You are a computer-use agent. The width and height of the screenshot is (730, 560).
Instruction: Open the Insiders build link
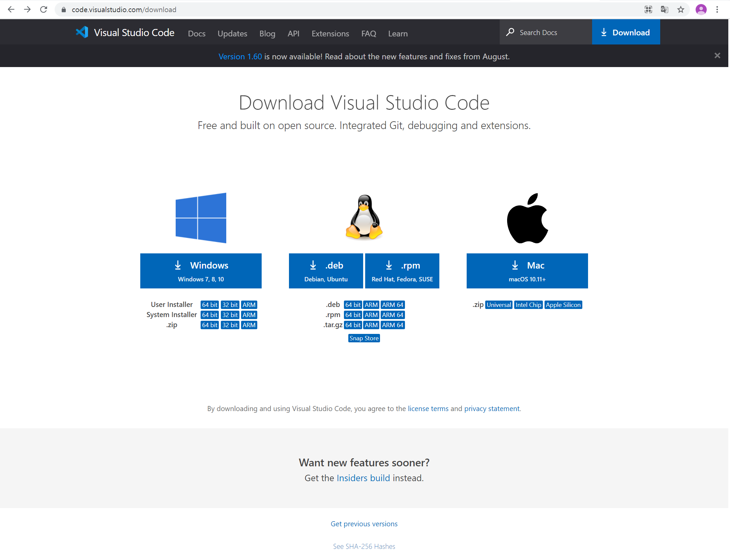pyautogui.click(x=363, y=478)
